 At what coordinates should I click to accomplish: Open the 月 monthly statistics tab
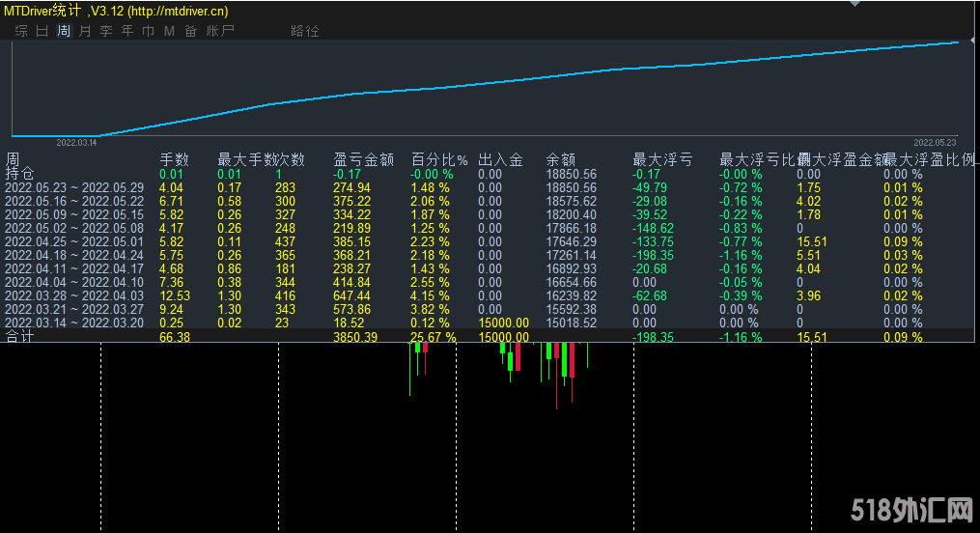pos(85,31)
